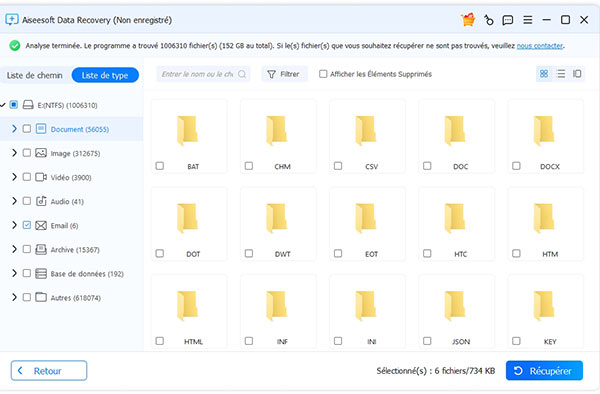Open the nous contacter link

click(x=540, y=46)
